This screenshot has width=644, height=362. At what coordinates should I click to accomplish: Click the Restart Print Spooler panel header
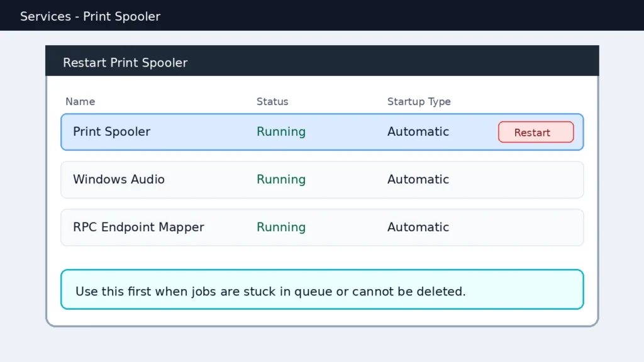pyautogui.click(x=125, y=62)
